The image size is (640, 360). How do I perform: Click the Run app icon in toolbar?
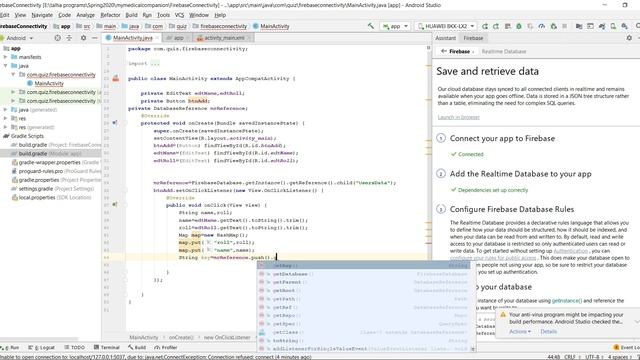(485, 26)
